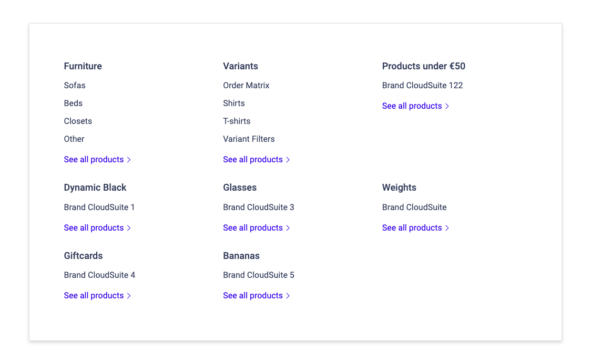The image size is (591, 364).
Task: Open Brand CloudSuite 122 link
Action: pos(422,85)
